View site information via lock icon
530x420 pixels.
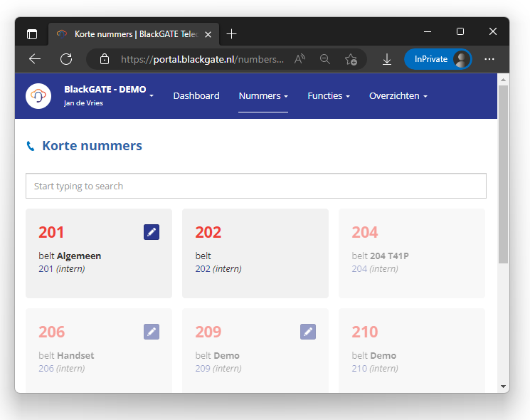[105, 59]
